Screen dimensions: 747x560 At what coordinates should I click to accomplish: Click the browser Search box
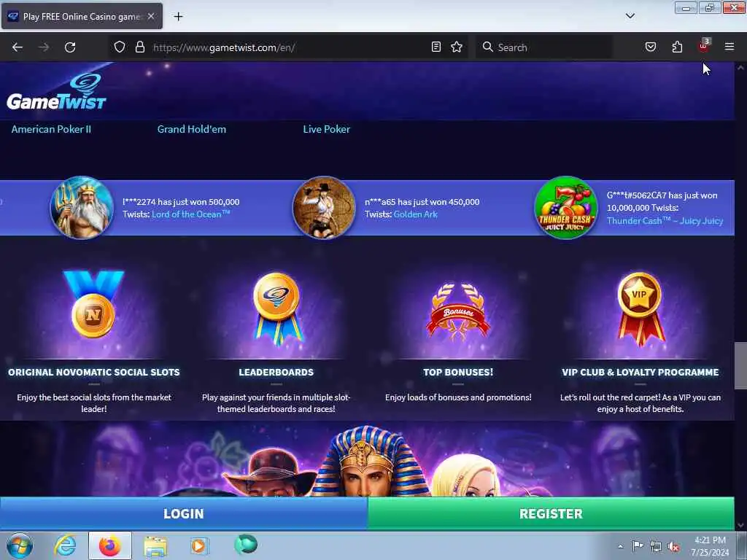coord(543,47)
